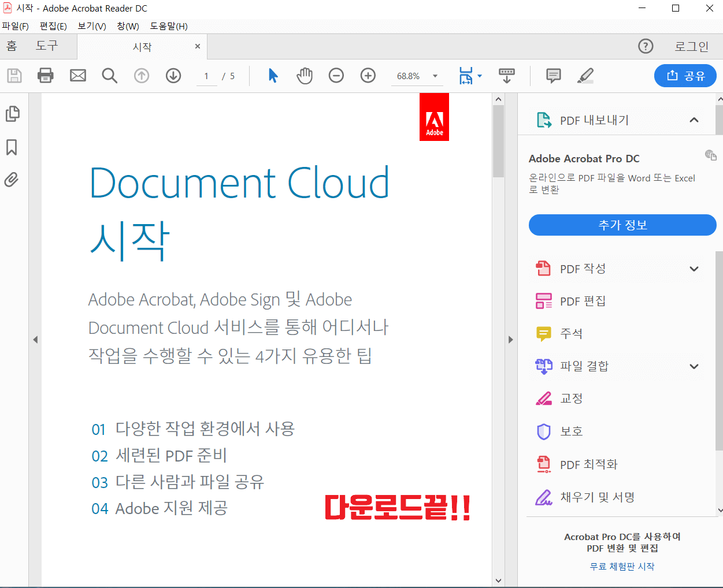The height and width of the screenshot is (588, 723).
Task: Print the document with printer icon
Action: coord(46,76)
